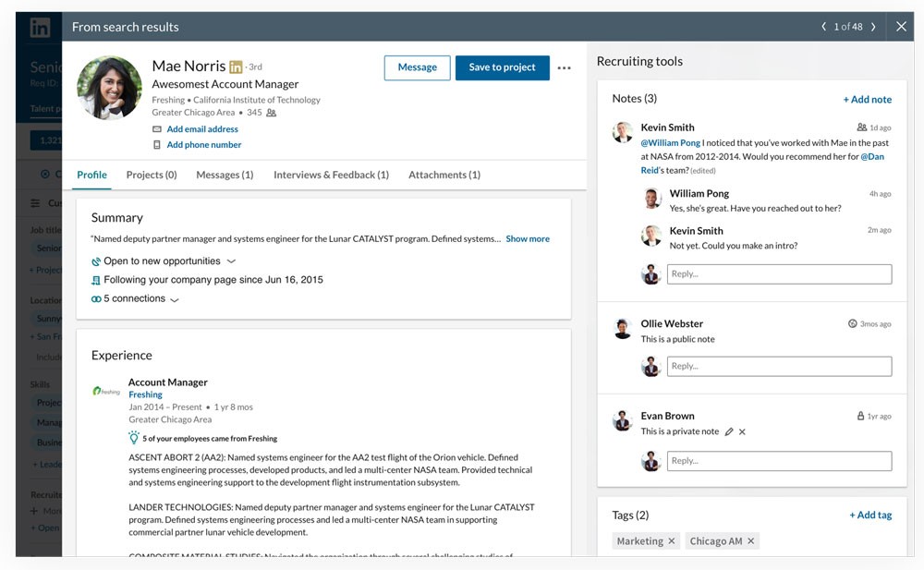Open the three-dot more actions menu

click(x=564, y=68)
